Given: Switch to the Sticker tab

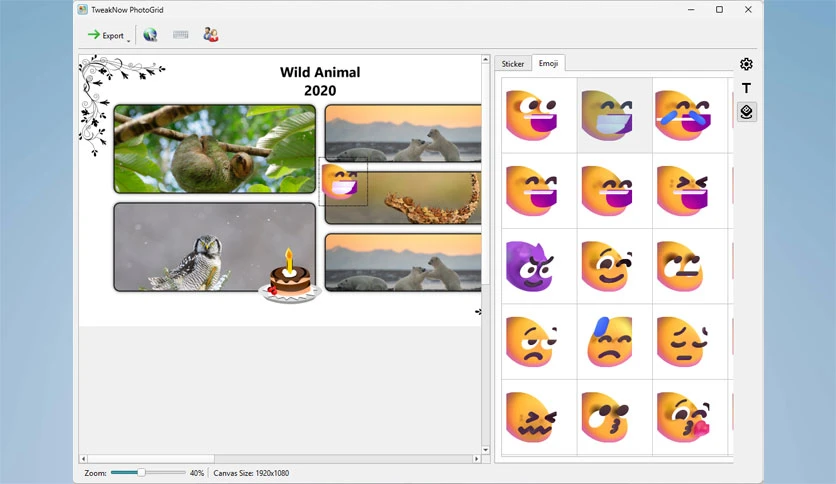Looking at the screenshot, I should click(512, 63).
